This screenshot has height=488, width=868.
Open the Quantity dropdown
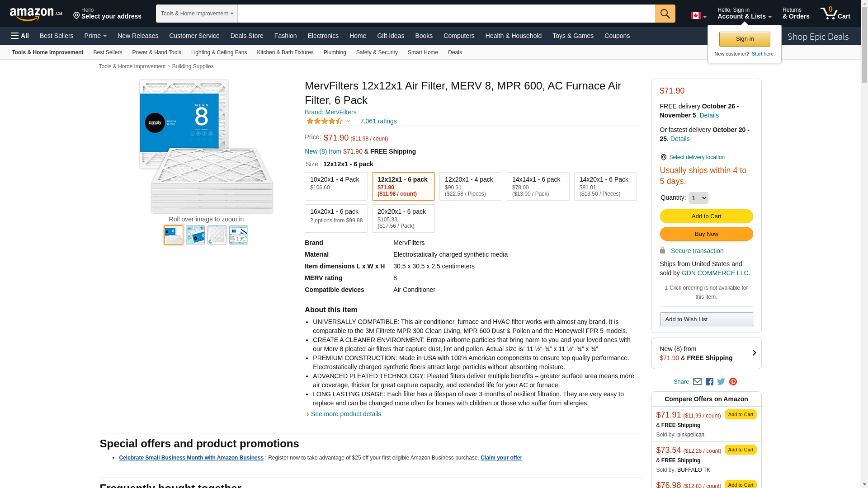click(x=698, y=198)
